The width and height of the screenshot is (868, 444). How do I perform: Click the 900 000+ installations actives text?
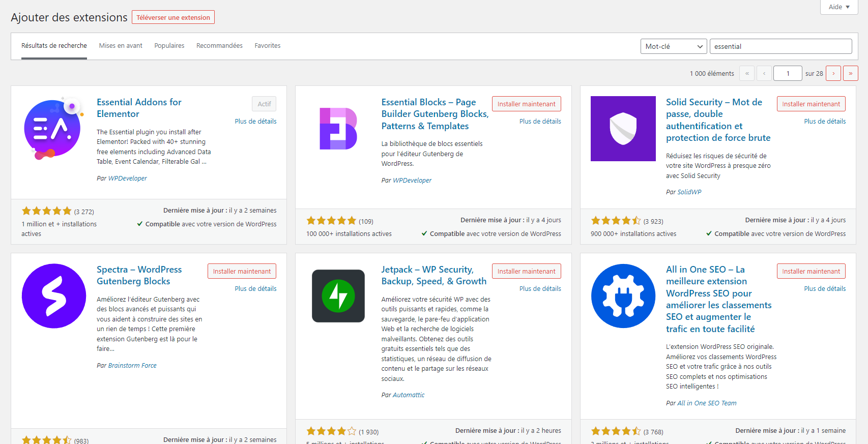633,234
